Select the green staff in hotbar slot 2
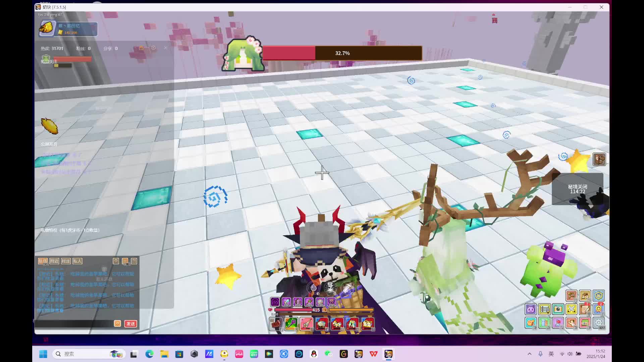 tap(291, 324)
